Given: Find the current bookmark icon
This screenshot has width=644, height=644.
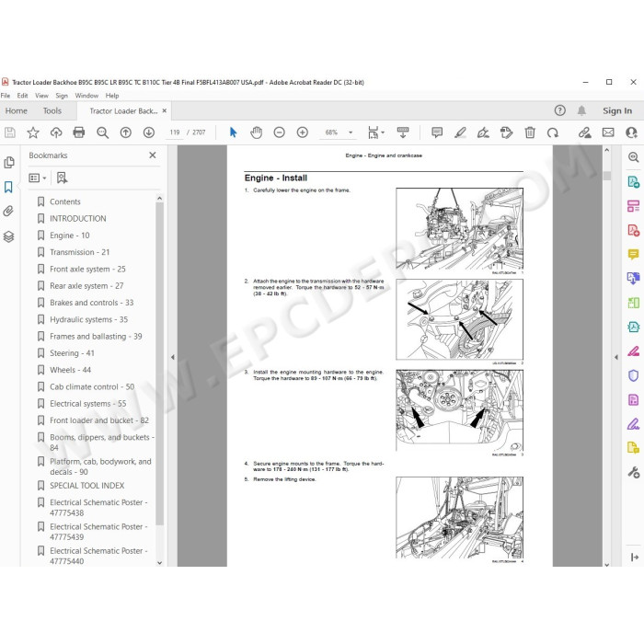Looking at the screenshot, I should tap(62, 178).
